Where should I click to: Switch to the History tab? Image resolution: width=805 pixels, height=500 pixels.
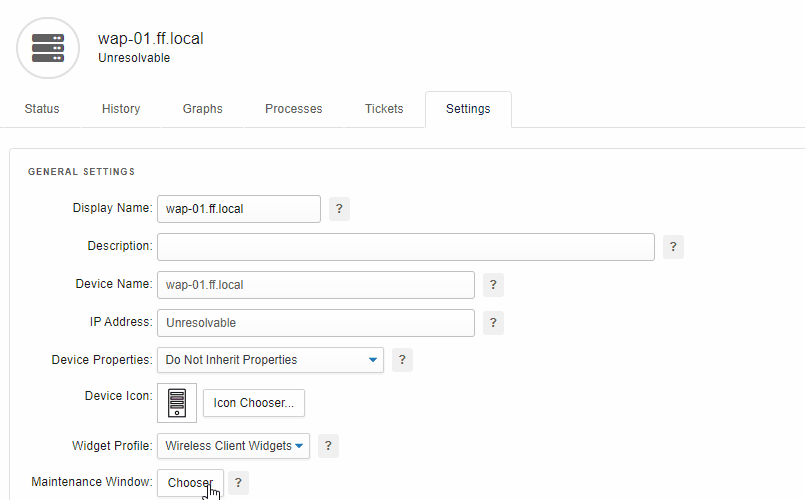coord(121,109)
